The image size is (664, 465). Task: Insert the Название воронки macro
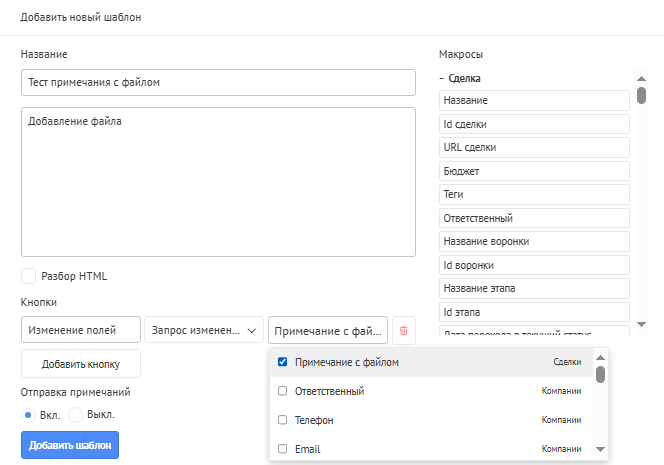534,241
